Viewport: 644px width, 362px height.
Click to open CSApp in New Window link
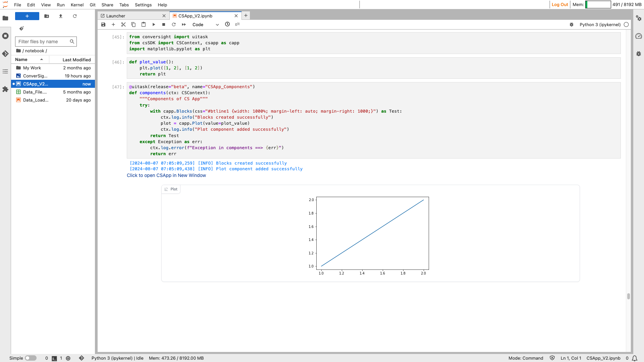click(x=166, y=175)
